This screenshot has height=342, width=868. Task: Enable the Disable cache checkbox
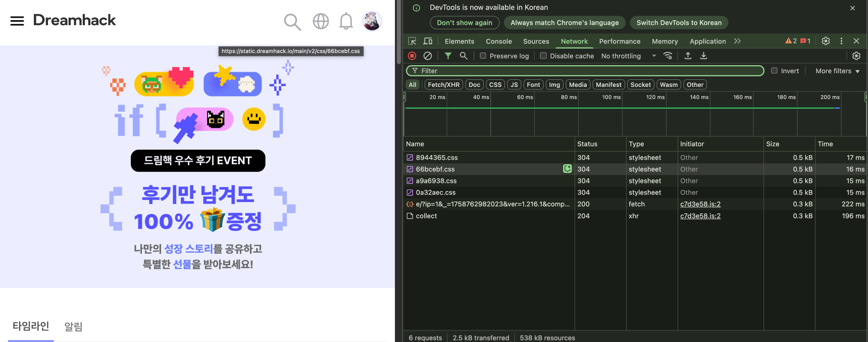pos(543,56)
